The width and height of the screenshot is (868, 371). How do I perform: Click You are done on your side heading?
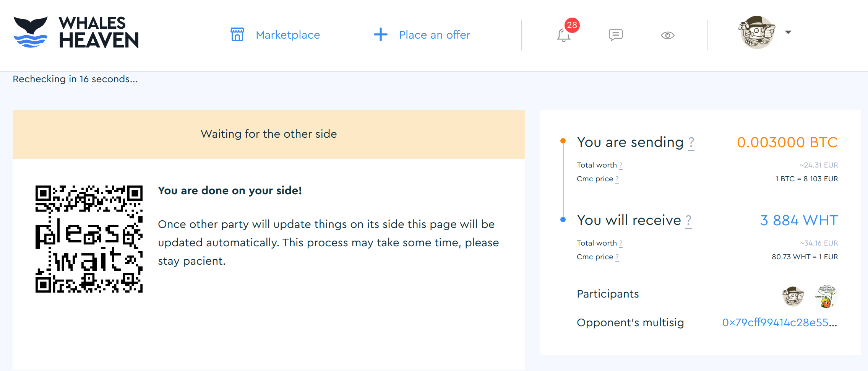(x=230, y=190)
